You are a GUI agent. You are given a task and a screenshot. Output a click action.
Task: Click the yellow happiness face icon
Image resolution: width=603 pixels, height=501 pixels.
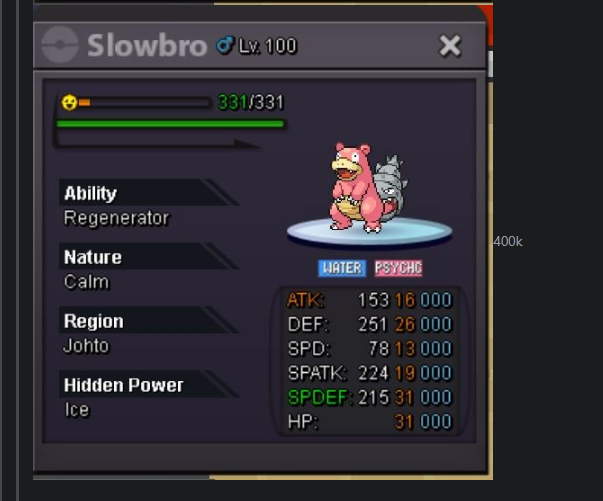(x=69, y=103)
